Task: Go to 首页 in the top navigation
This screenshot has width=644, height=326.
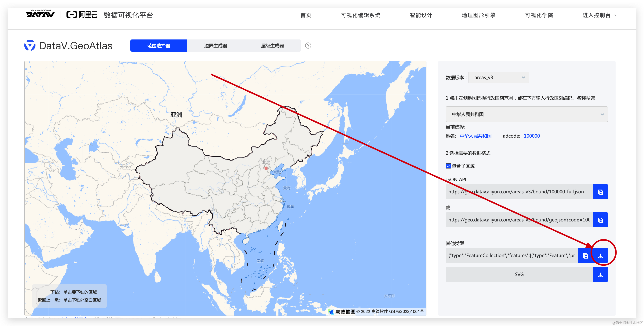Action: tap(306, 15)
